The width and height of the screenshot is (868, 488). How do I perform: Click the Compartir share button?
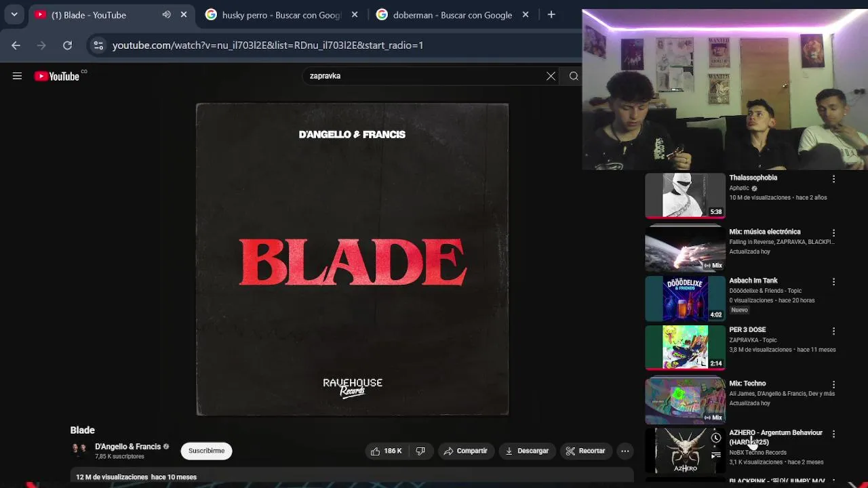[x=466, y=451]
